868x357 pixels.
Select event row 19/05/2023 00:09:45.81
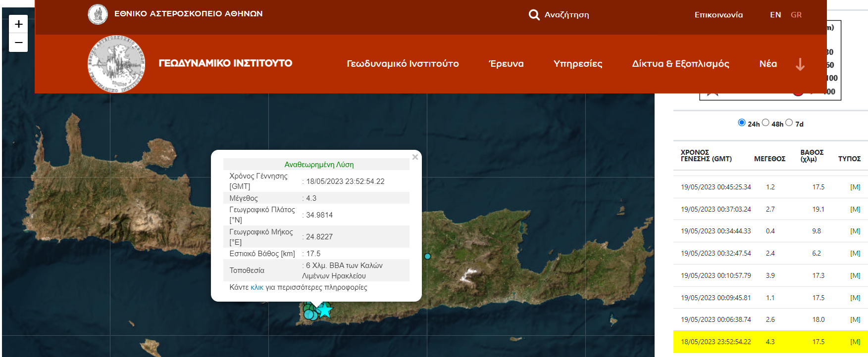click(770, 298)
